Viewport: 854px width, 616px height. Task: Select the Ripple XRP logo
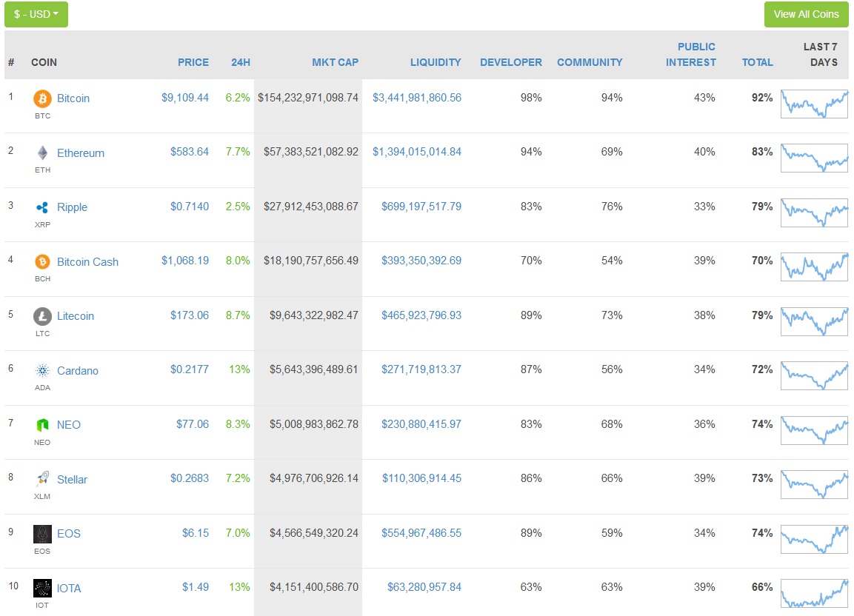coord(42,207)
